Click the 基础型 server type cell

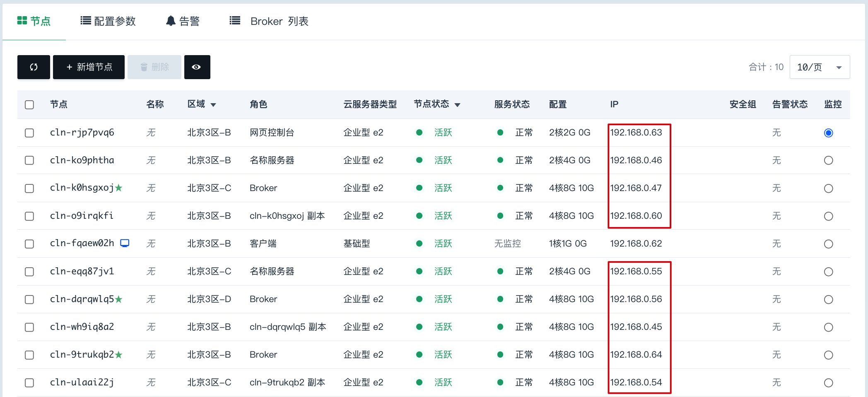click(357, 244)
